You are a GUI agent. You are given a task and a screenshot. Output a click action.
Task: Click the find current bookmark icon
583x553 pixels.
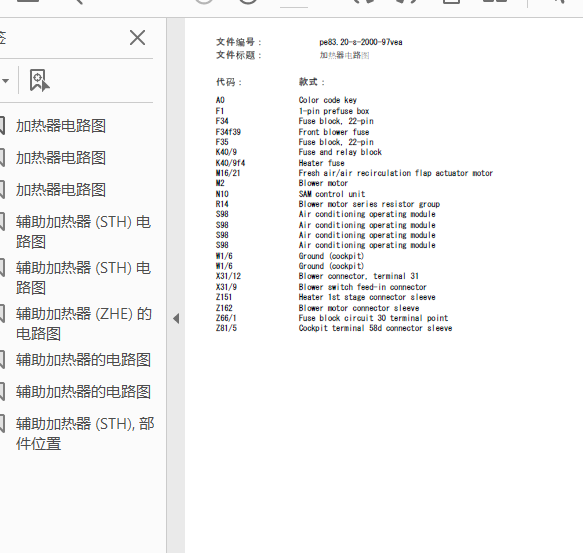pyautogui.click(x=39, y=80)
